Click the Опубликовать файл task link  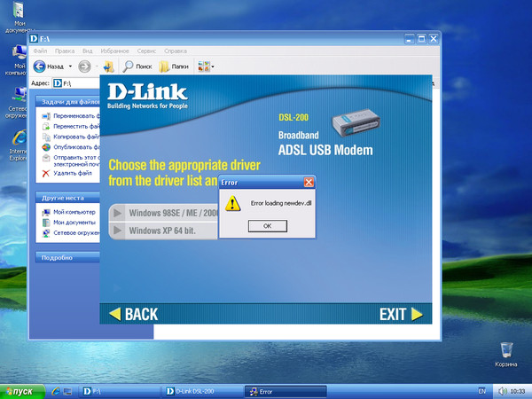coord(76,147)
